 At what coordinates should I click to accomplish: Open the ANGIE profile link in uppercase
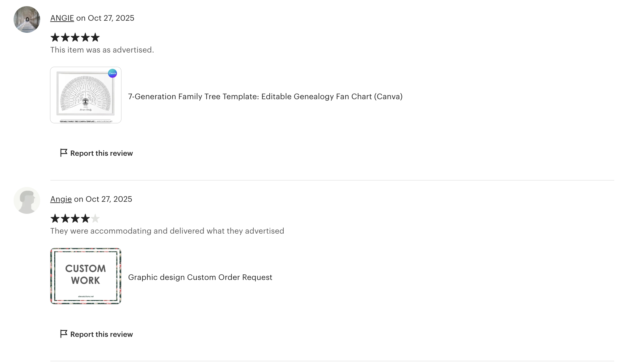(x=62, y=18)
